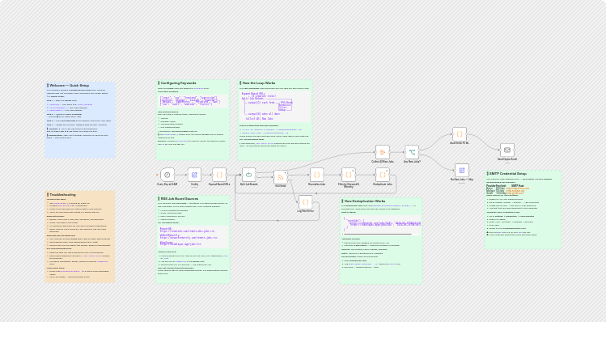Click the How the Loop Works heading

[259, 83]
